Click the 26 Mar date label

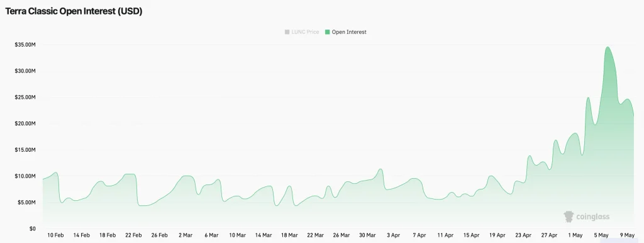[x=341, y=235]
